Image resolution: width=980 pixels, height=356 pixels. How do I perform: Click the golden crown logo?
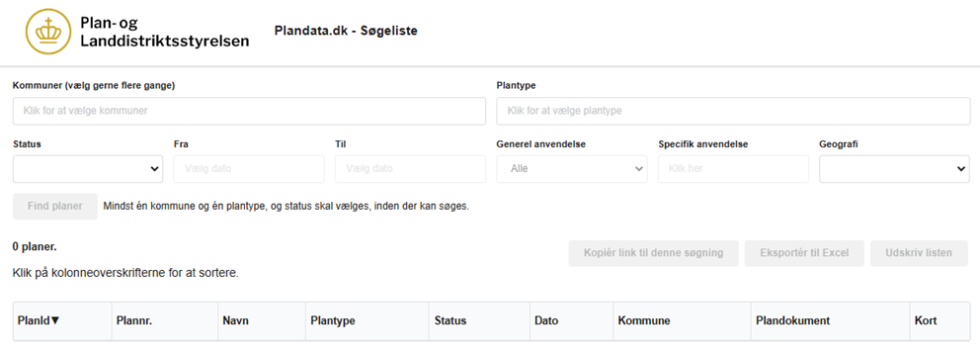point(48,32)
